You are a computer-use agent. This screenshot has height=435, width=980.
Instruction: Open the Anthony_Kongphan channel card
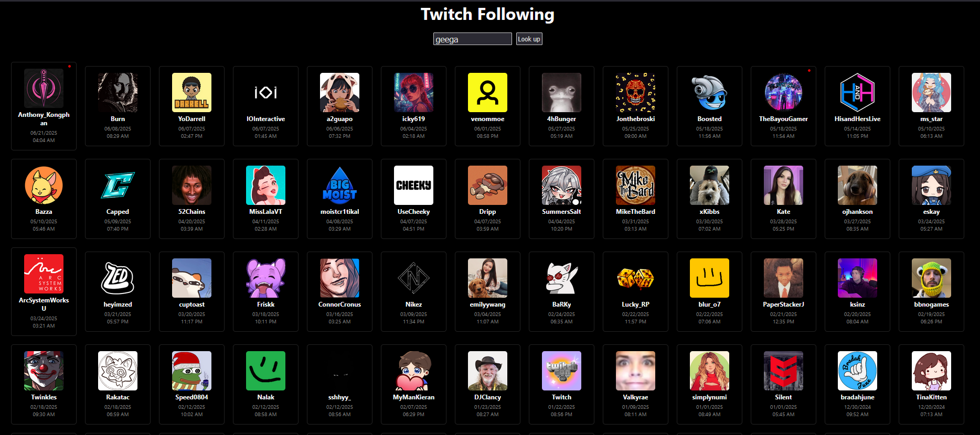pyautogui.click(x=44, y=108)
